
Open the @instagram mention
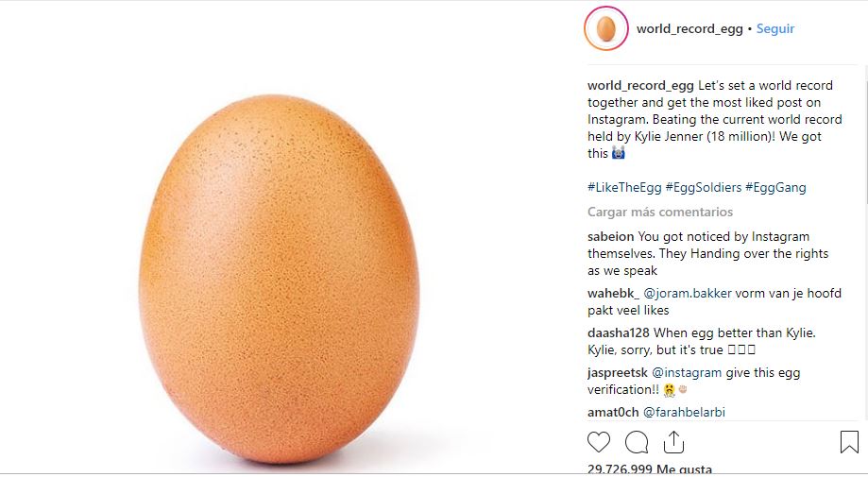[687, 372]
